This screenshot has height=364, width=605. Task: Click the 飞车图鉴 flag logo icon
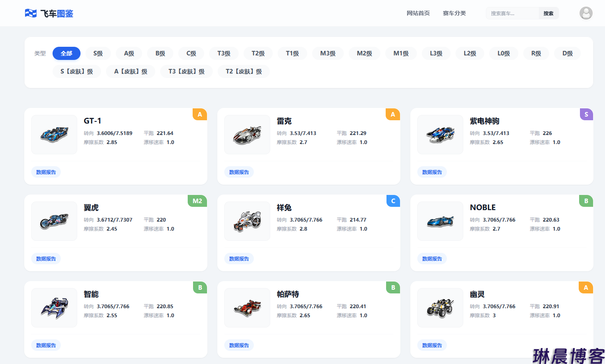[30, 13]
